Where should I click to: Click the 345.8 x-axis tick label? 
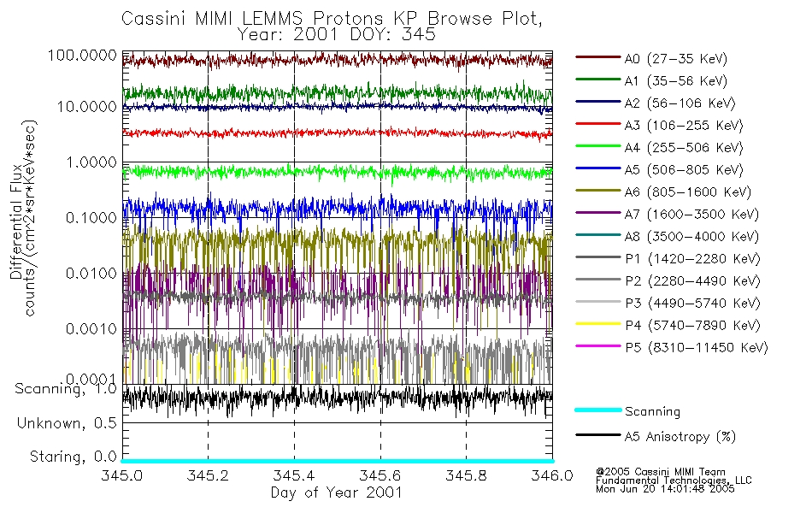coord(466,475)
